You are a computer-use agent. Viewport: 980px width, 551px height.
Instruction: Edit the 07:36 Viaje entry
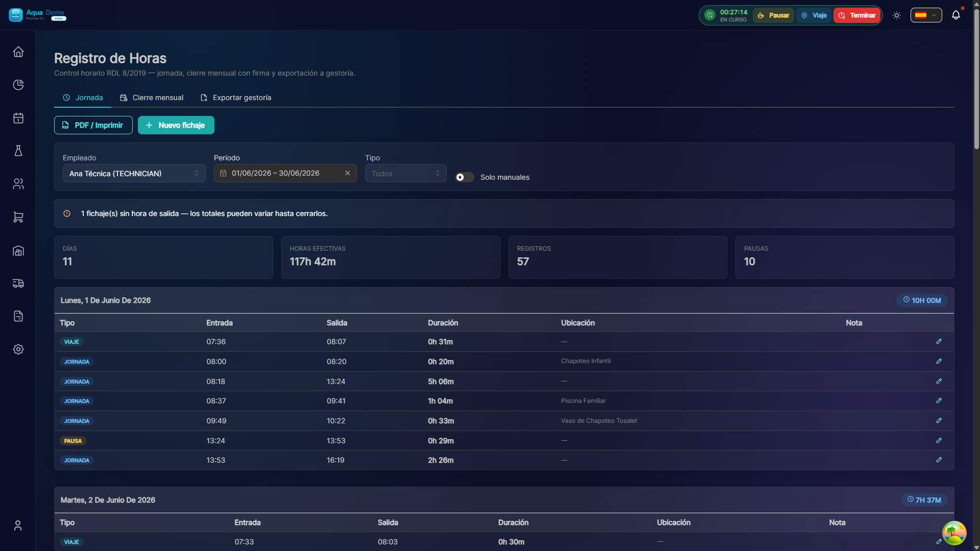pos(939,342)
